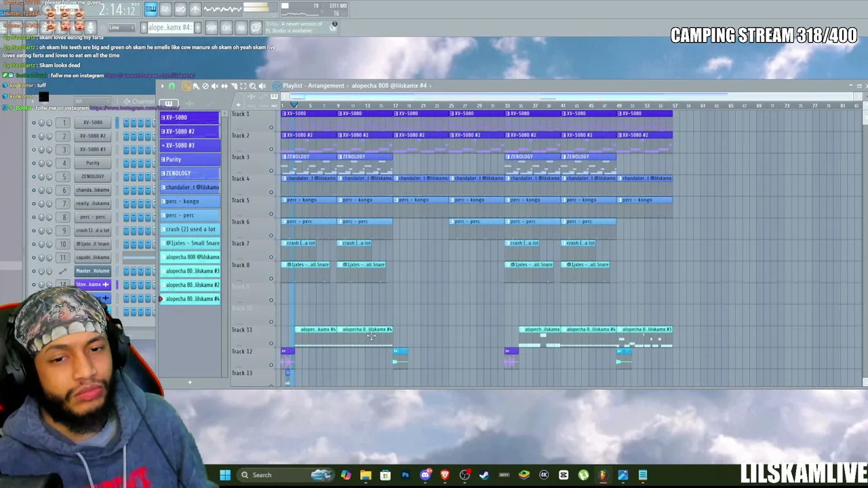
Task: Mute Track 5 in the playlist
Action: pos(271,214)
